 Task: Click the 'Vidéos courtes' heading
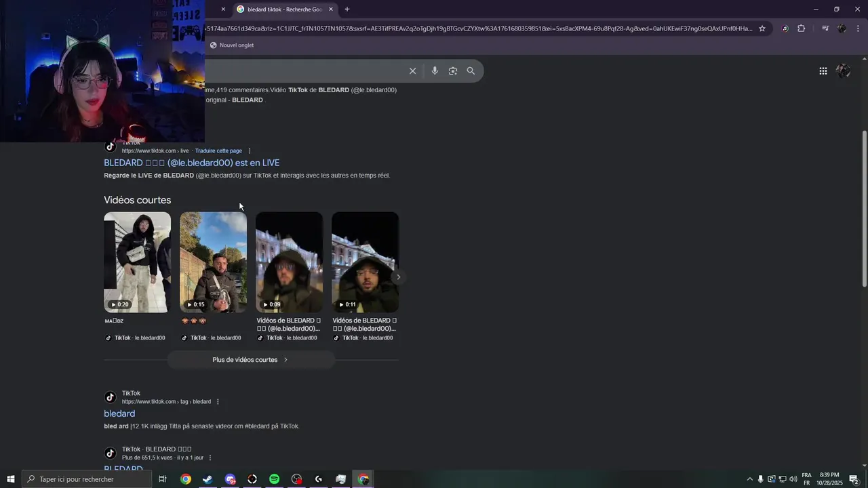(138, 200)
